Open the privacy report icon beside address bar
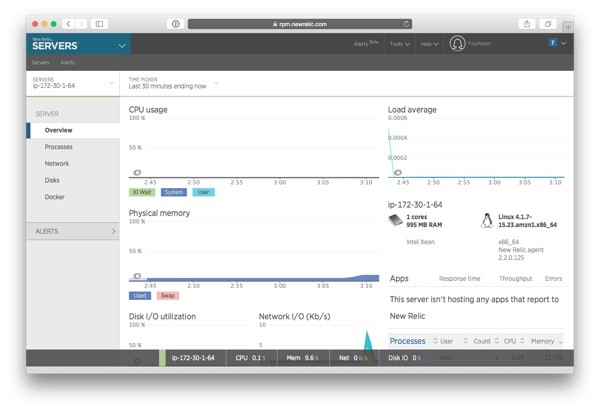This screenshot has height=411, width=600. tap(176, 24)
